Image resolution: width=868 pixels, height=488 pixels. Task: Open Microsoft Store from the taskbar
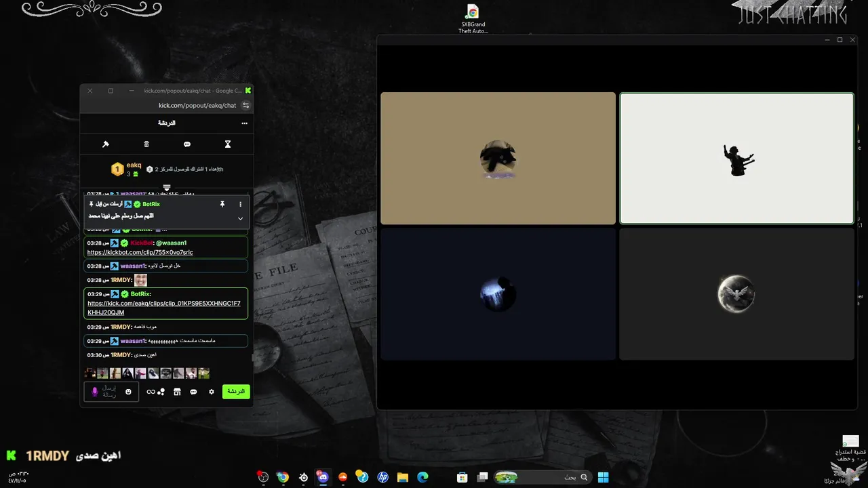click(x=462, y=477)
